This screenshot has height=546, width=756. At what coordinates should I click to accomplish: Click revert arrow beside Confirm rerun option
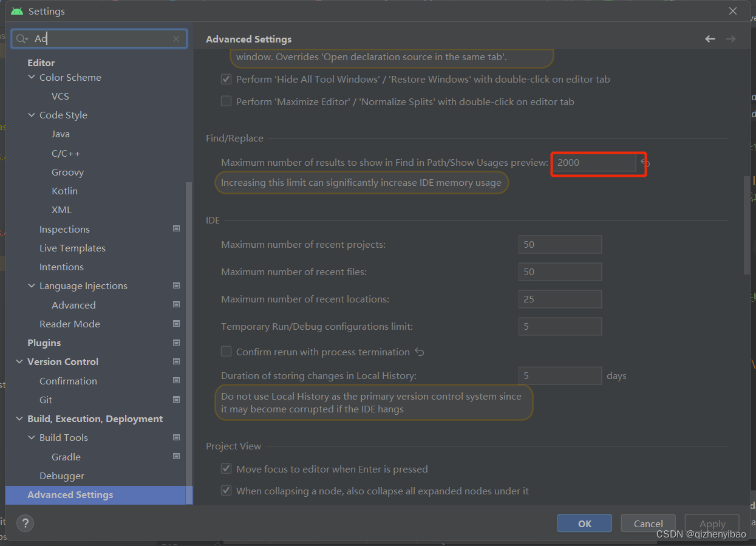point(420,351)
